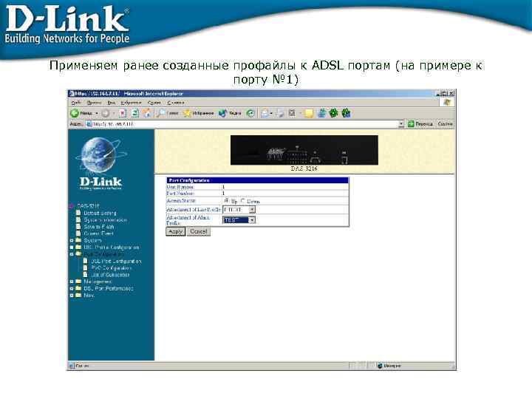
Task: Click the browser Forward arrow icon
Action: coord(106,113)
